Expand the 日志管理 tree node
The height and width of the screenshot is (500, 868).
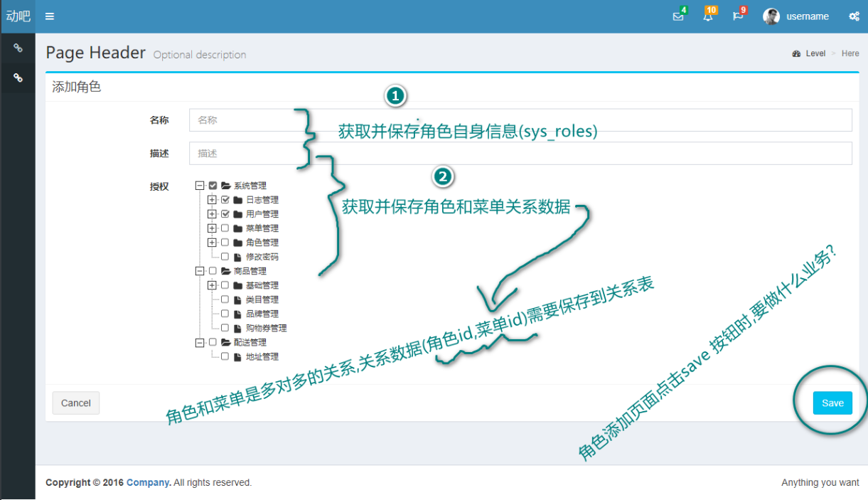point(212,200)
